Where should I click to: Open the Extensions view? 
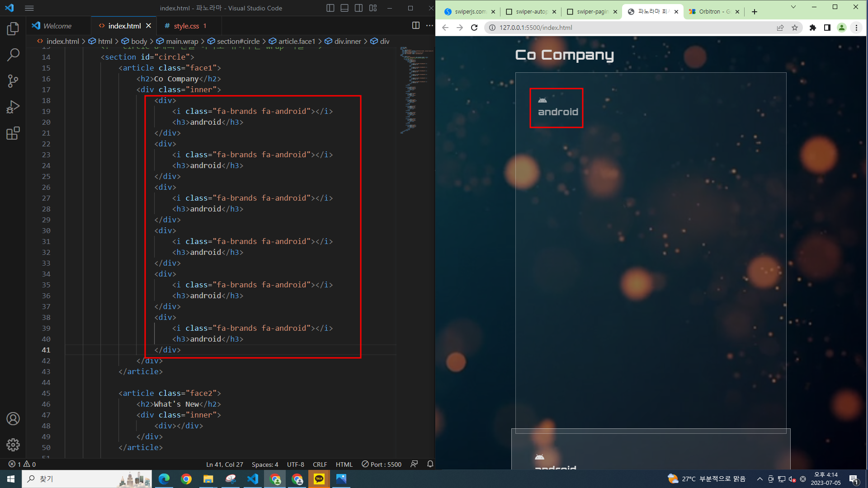(13, 133)
